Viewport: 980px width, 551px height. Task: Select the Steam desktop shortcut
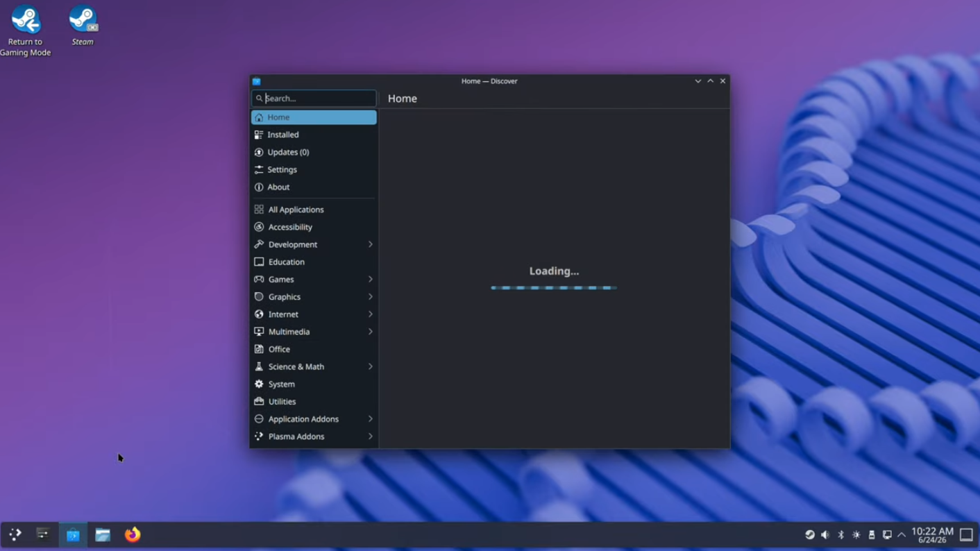tap(83, 26)
